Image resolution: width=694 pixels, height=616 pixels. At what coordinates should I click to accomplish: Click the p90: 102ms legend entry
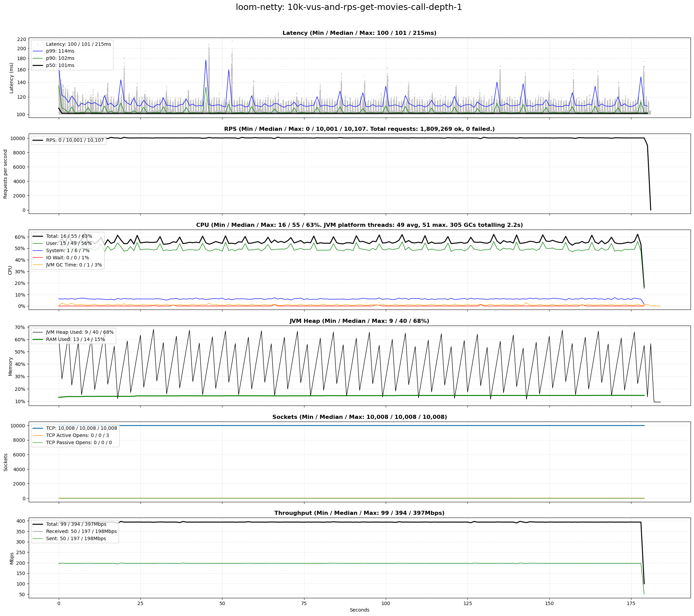60,58
